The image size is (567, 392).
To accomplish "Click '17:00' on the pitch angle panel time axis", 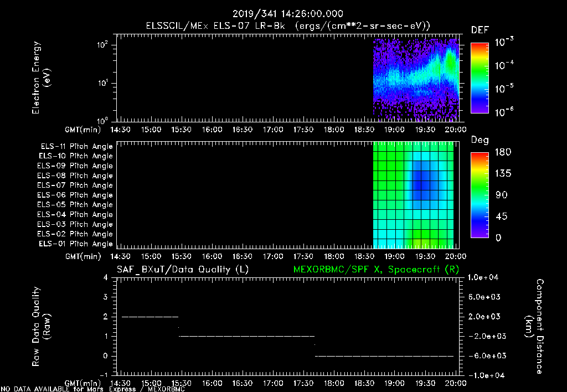I will 272,256.
